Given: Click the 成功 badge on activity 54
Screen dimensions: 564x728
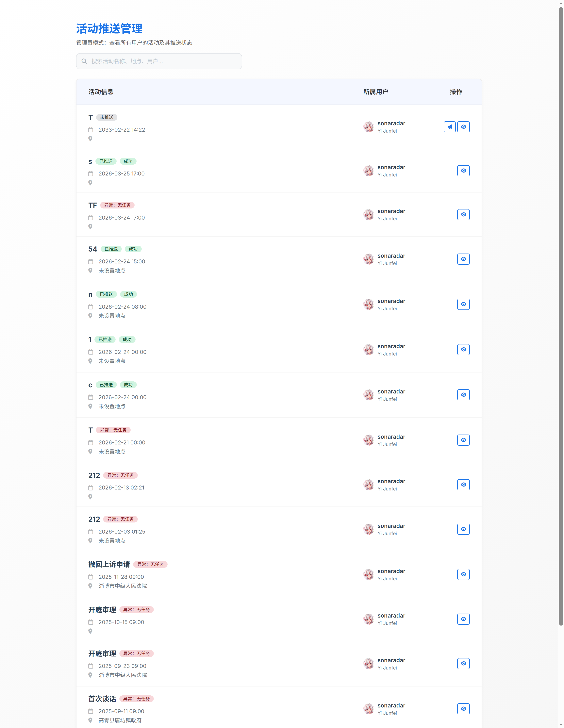Looking at the screenshot, I should pyautogui.click(x=133, y=249).
